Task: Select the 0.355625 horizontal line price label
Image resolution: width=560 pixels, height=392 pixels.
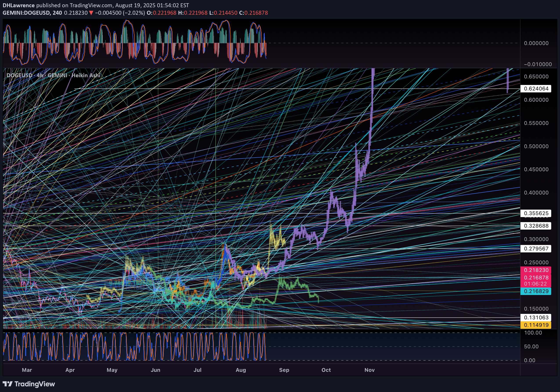Action: pyautogui.click(x=536, y=213)
